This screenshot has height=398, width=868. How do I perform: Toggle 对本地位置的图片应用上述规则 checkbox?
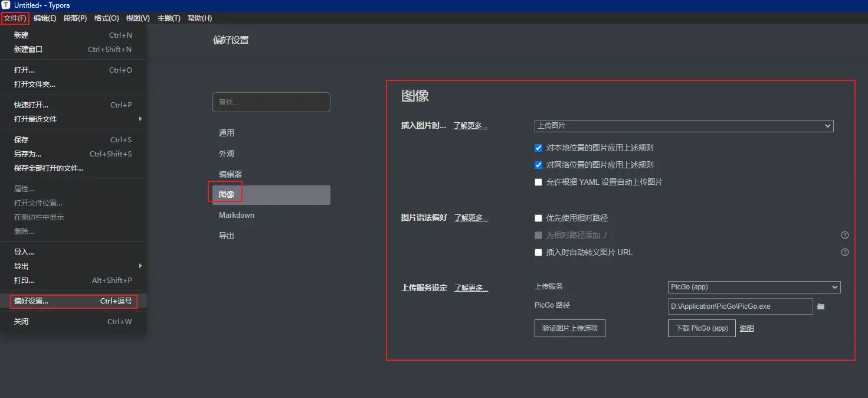pyautogui.click(x=538, y=148)
